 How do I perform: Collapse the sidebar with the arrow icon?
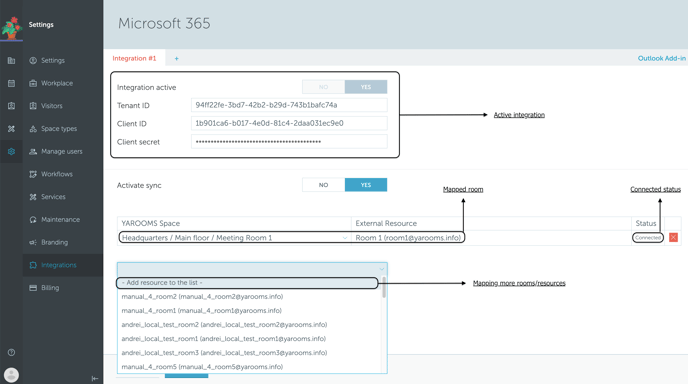pyautogui.click(x=94, y=378)
